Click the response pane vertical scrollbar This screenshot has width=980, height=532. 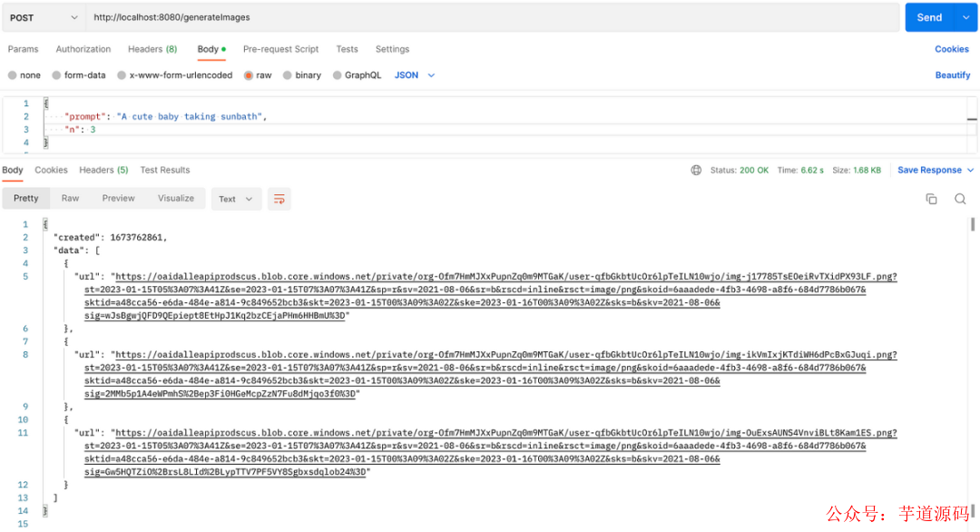point(973,224)
